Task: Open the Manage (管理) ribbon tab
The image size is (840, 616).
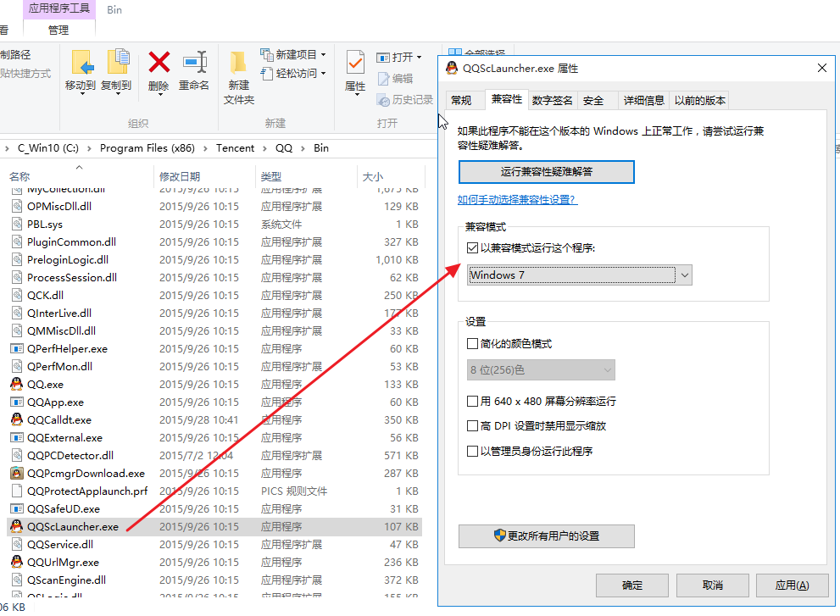Action: (x=59, y=30)
